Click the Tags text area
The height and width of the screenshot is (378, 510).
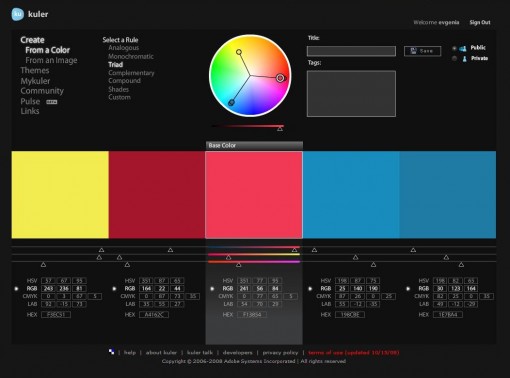click(351, 94)
